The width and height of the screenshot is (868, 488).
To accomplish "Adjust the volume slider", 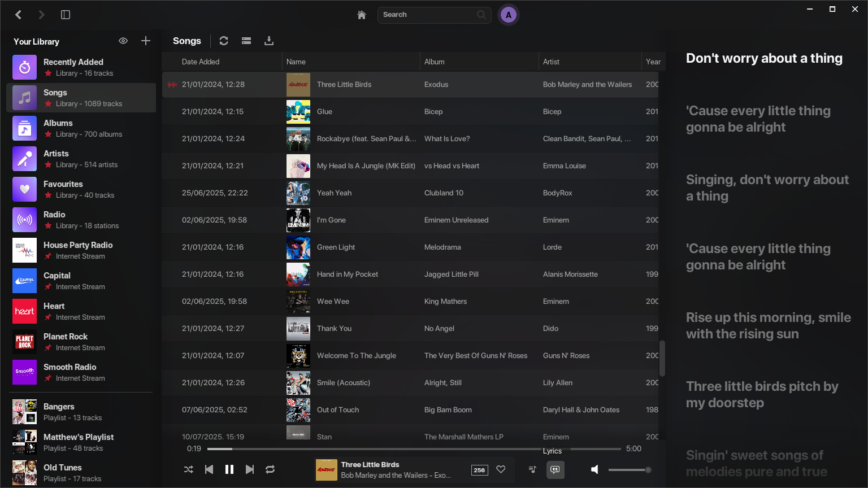I will click(630, 469).
